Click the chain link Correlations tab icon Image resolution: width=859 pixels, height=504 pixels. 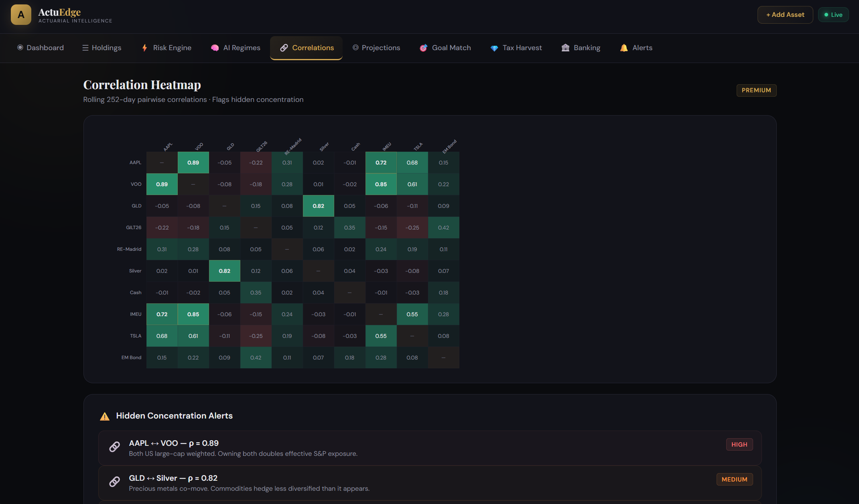(284, 48)
